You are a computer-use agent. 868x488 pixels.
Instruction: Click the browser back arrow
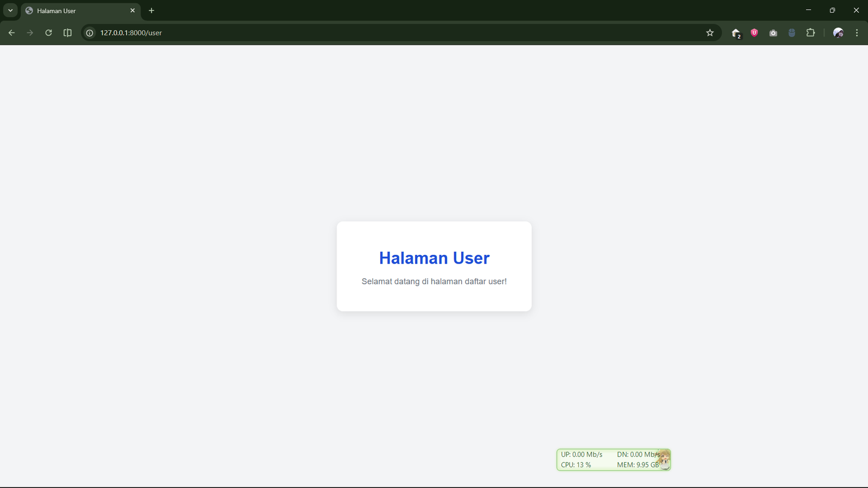click(x=11, y=33)
